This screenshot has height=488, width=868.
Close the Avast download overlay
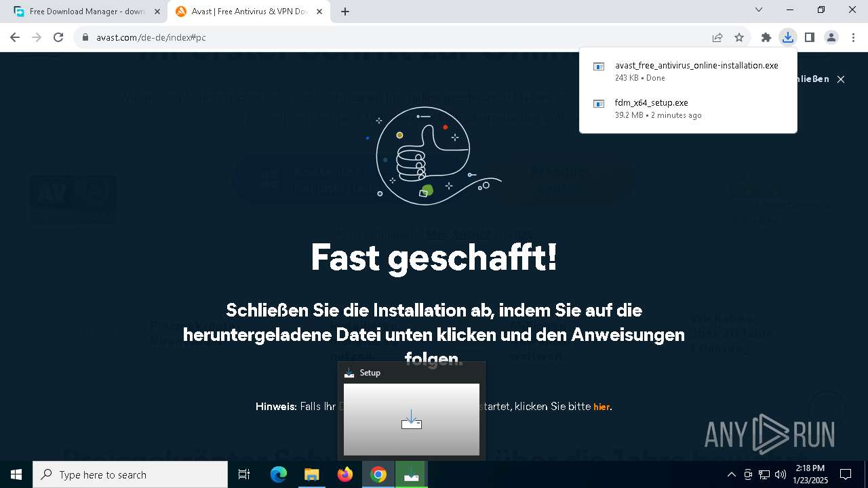coord(841,79)
